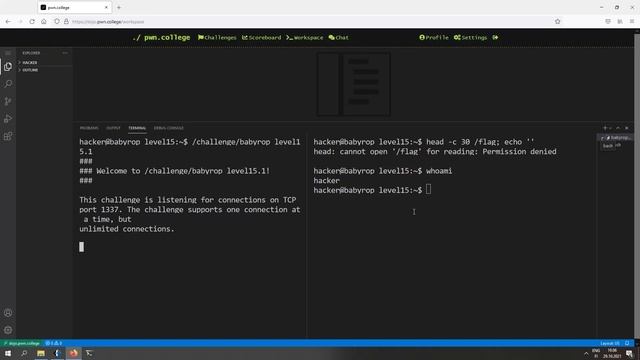640x360 pixels.
Task: Maximize the panel with chevron-up icon
Action: tap(618, 128)
